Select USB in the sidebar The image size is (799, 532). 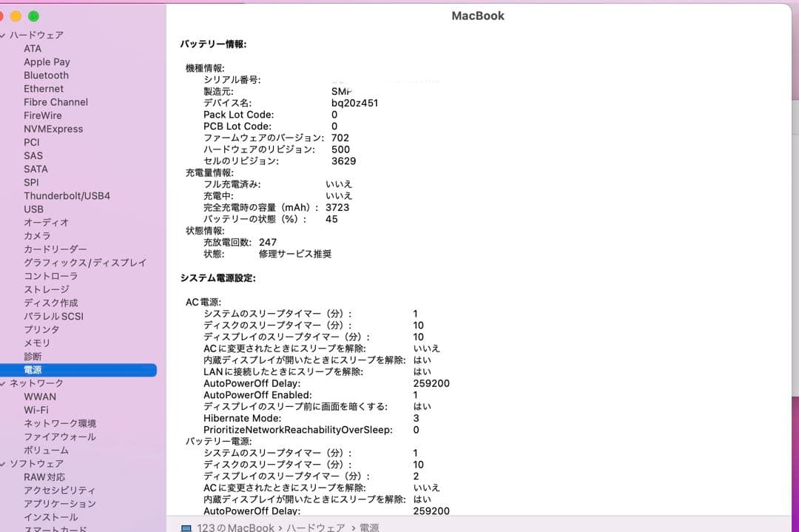33,209
